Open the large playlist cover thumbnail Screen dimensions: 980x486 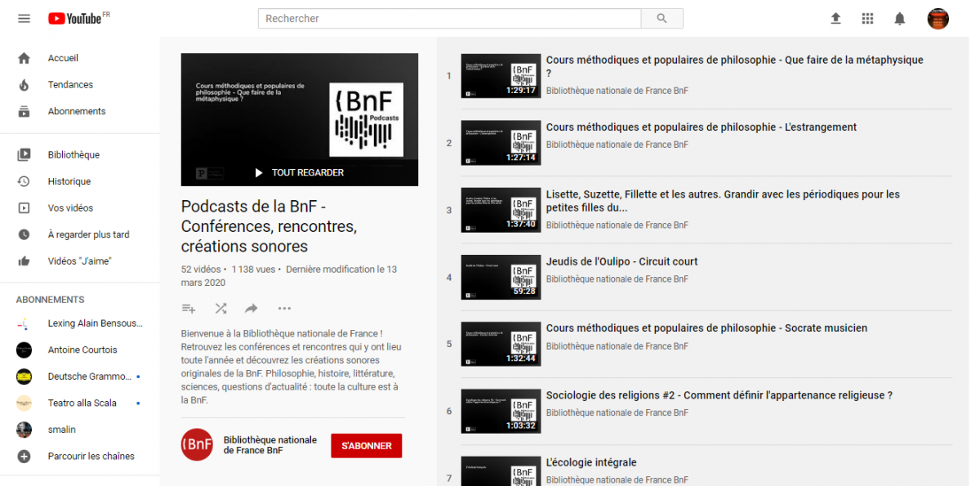300,119
